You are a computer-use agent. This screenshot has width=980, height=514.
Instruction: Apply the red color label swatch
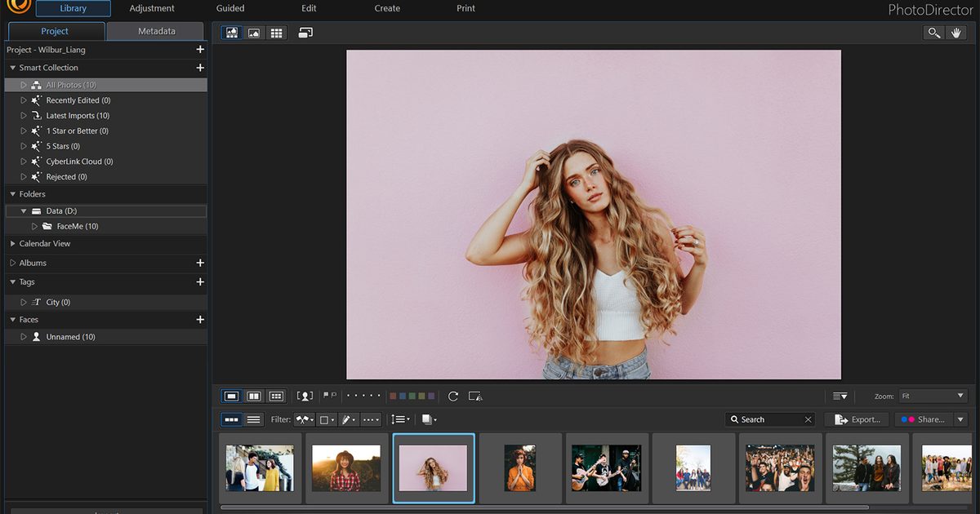pyautogui.click(x=393, y=396)
